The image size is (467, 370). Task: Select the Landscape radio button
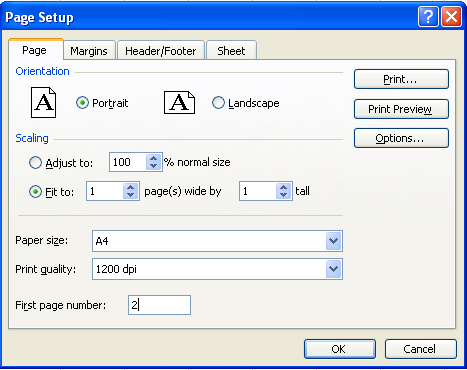218,103
